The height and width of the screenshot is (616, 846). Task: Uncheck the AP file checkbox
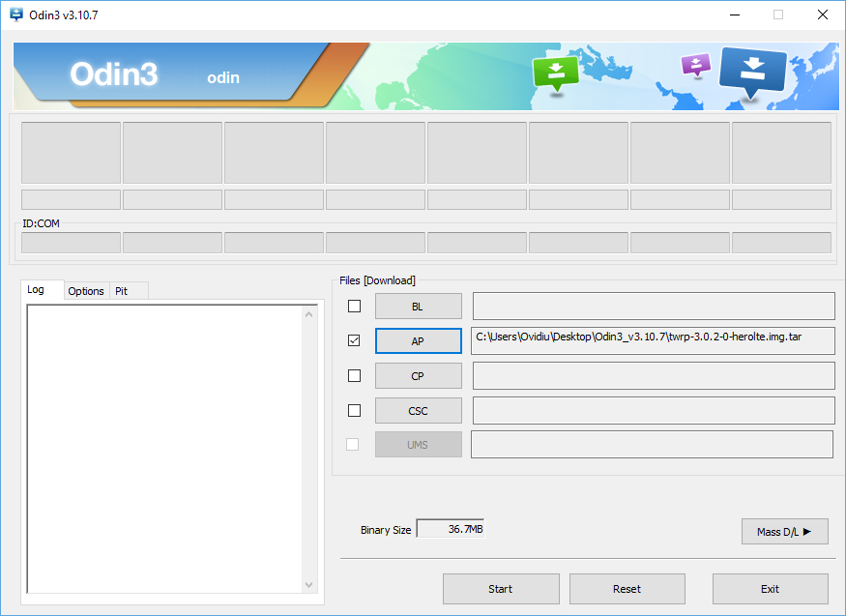(354, 341)
